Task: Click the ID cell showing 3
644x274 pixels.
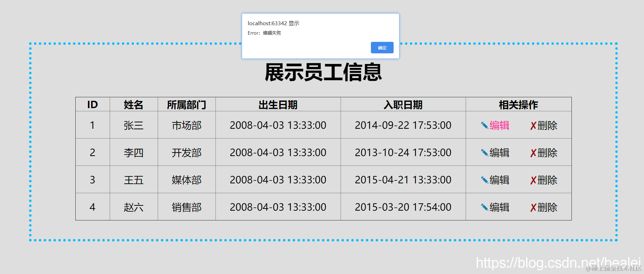Action: tap(93, 180)
